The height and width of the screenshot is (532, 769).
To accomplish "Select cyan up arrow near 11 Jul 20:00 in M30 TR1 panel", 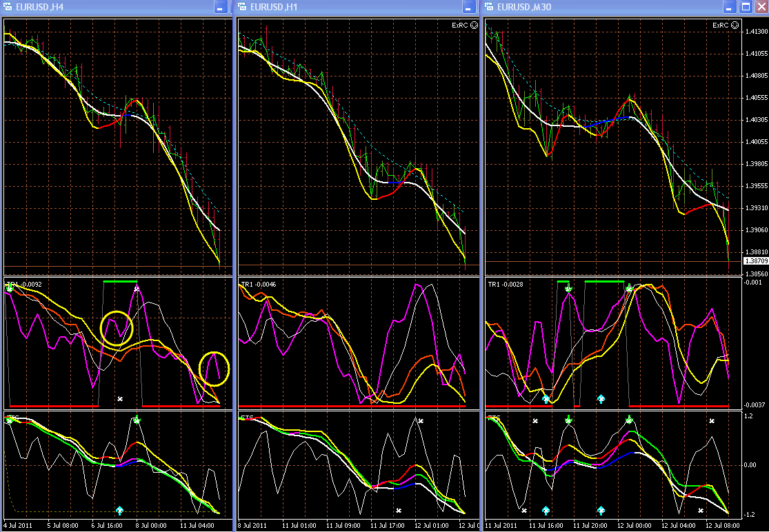I will (x=601, y=399).
